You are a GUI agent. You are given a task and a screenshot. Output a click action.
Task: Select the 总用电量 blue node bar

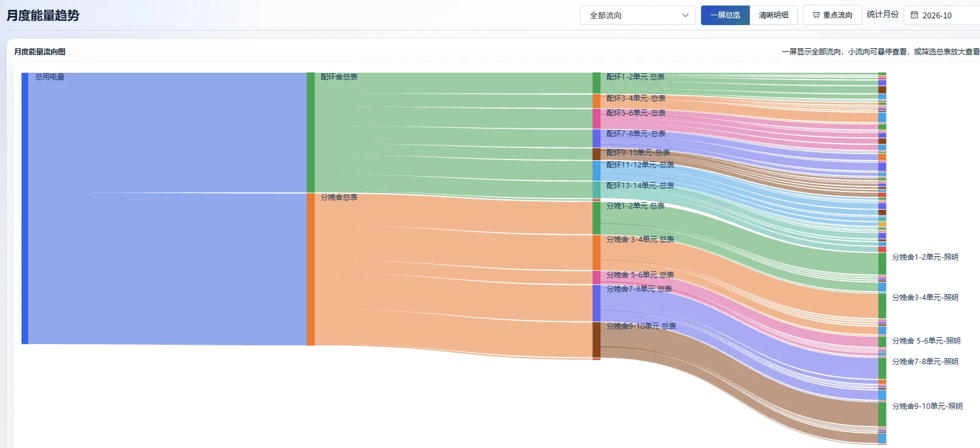point(25,208)
